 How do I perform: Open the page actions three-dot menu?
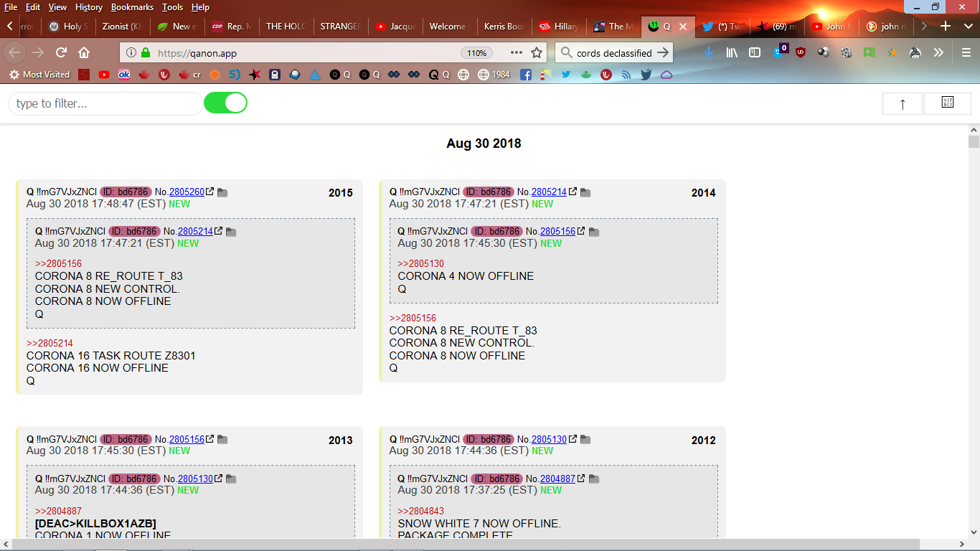[x=517, y=52]
